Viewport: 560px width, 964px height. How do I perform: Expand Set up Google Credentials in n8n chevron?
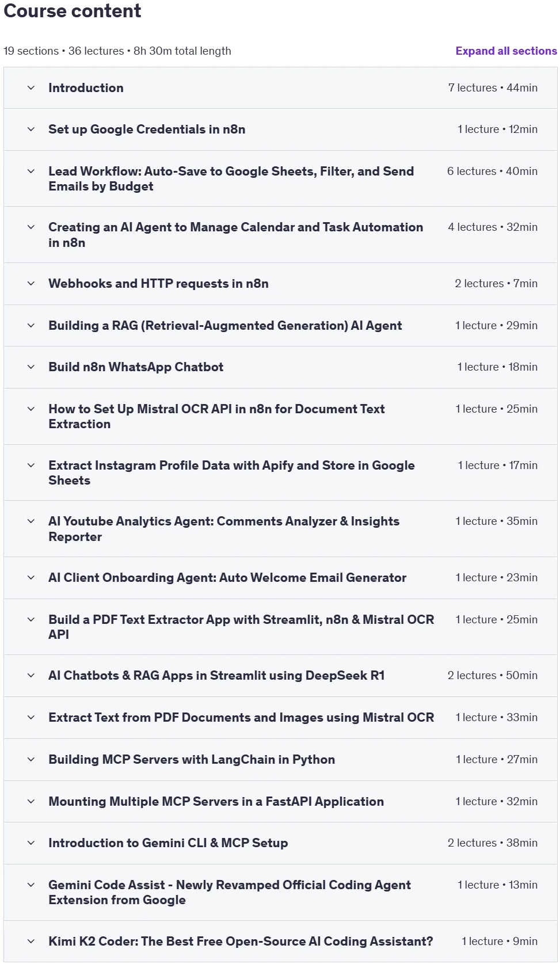point(31,129)
